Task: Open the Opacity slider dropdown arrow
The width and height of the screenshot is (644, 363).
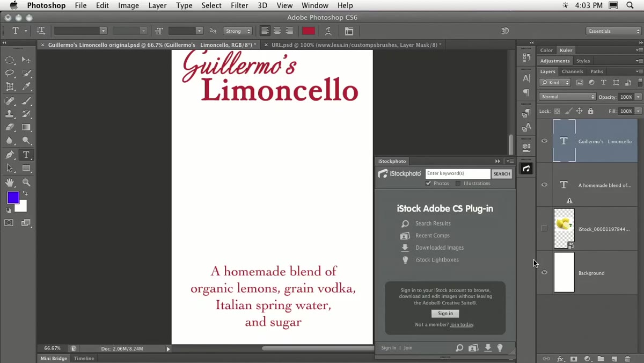Action: click(638, 97)
